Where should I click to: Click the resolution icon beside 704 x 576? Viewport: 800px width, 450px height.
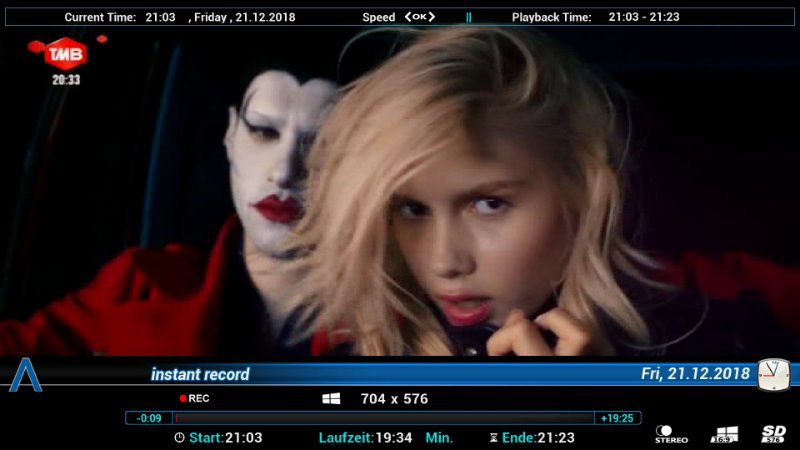331,399
